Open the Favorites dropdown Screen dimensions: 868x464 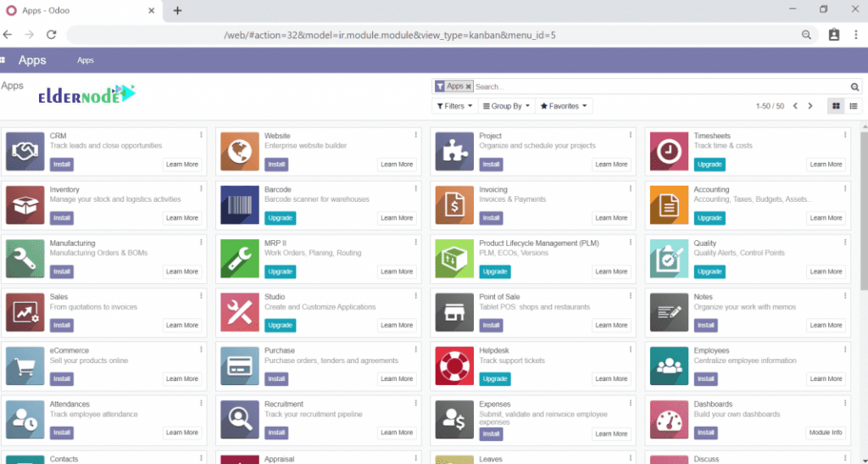click(565, 106)
